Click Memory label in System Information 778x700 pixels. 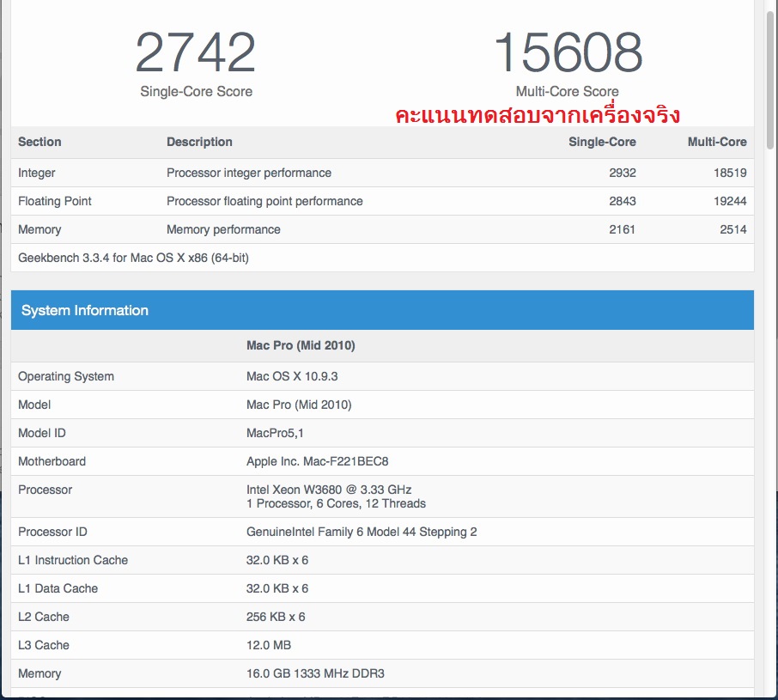pos(40,673)
